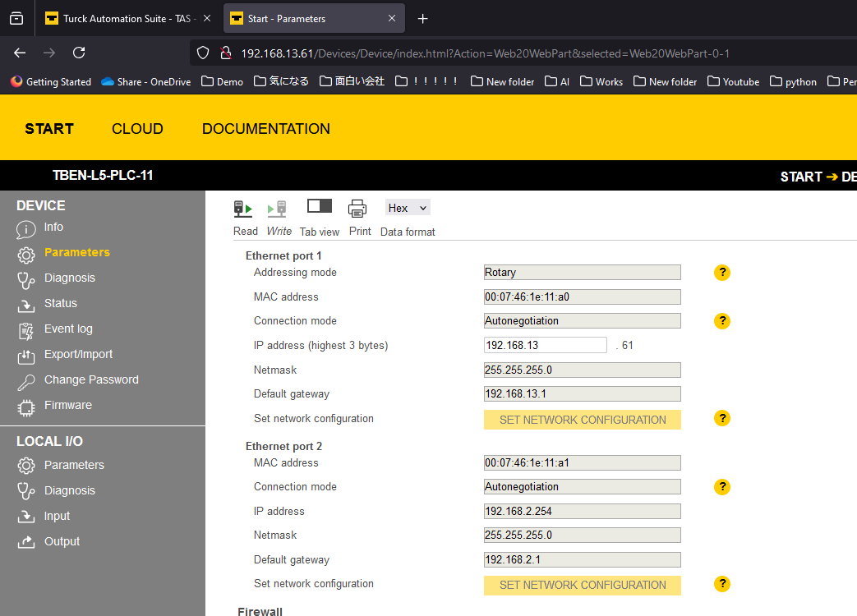This screenshot has width=857, height=616.
Task: Click port 1 MAC address field
Action: tap(582, 297)
